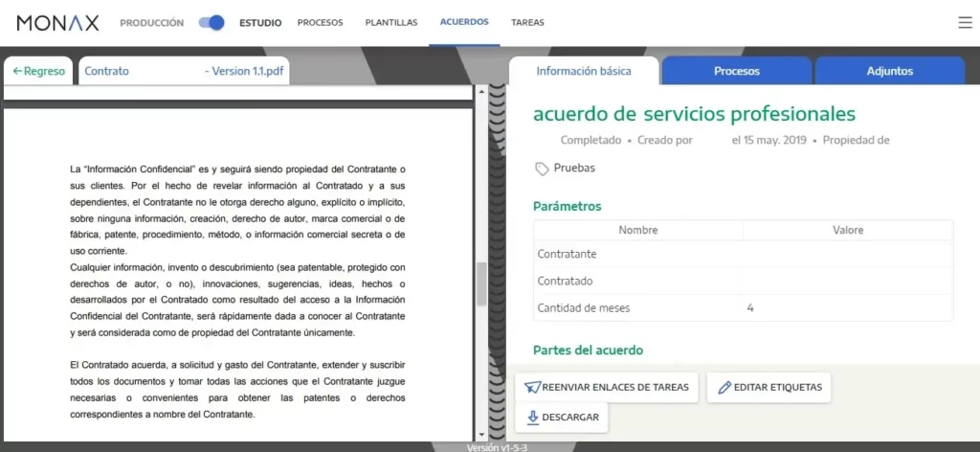Click the Editar etiquetas button
This screenshot has height=452, width=980.
768,388
